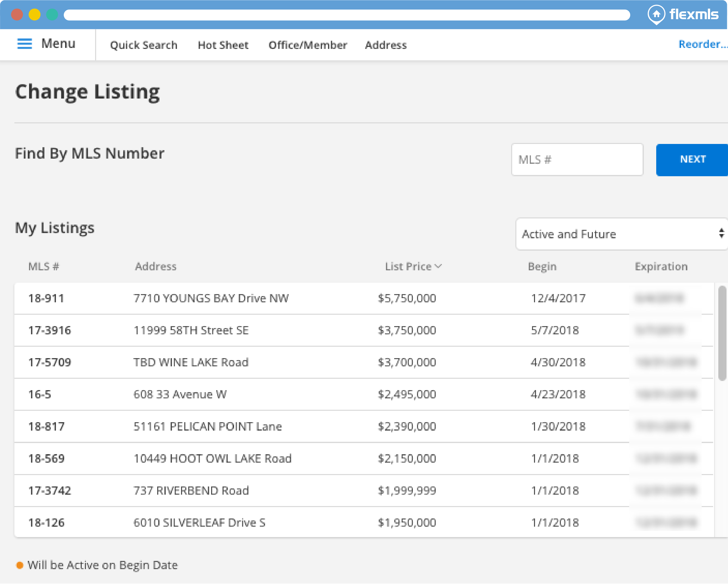This screenshot has width=728, height=584.
Task: Open the Quick Search tab
Action: tap(144, 45)
